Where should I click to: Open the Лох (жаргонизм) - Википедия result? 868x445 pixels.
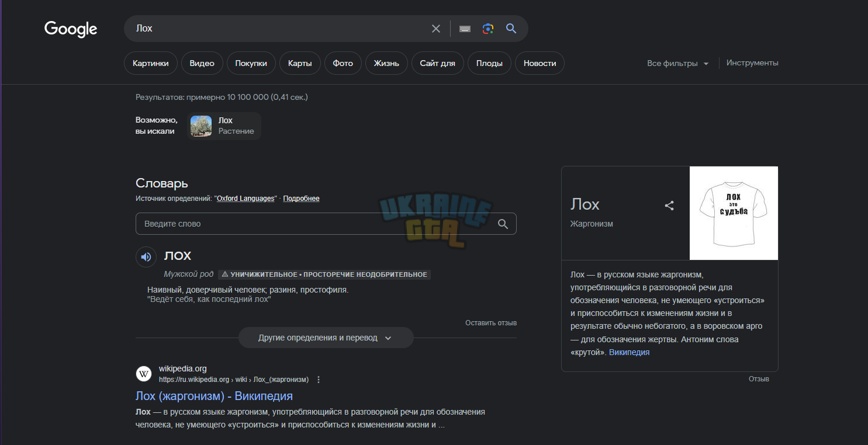(x=214, y=396)
